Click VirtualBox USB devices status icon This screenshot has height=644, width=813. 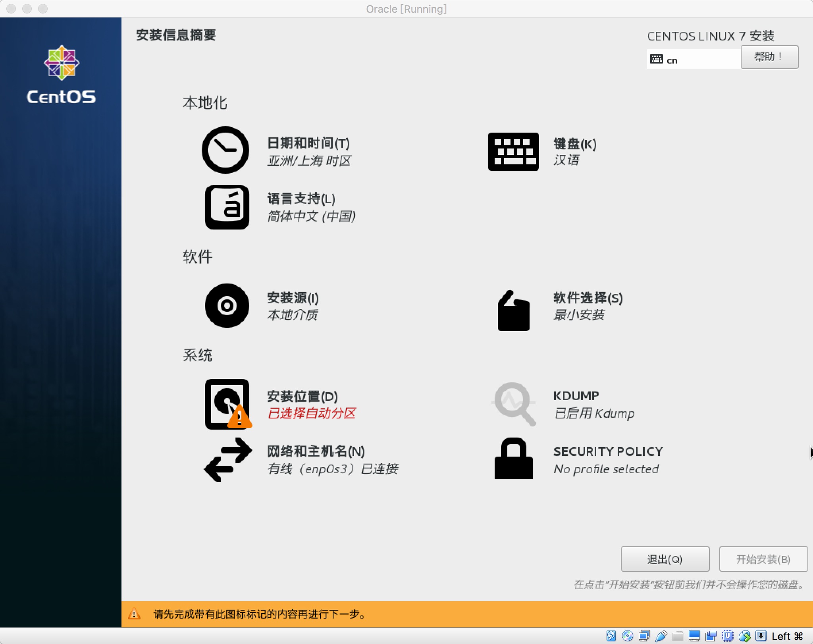[661, 636]
